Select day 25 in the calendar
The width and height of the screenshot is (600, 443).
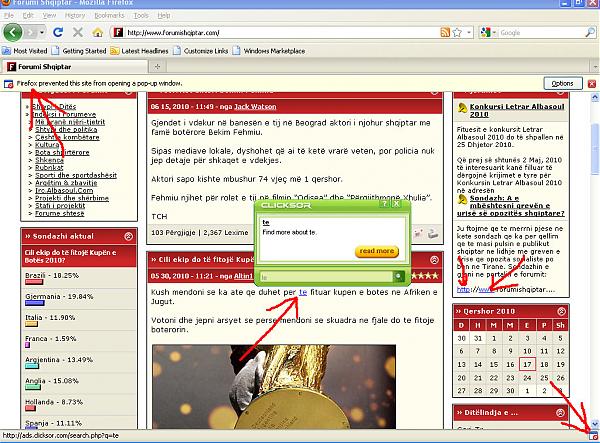(x=544, y=378)
